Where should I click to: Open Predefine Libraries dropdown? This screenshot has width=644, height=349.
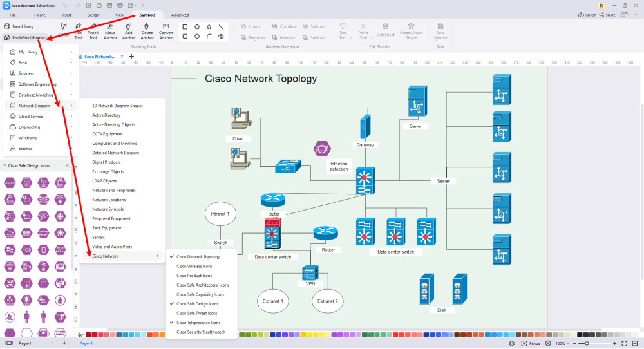26,38
